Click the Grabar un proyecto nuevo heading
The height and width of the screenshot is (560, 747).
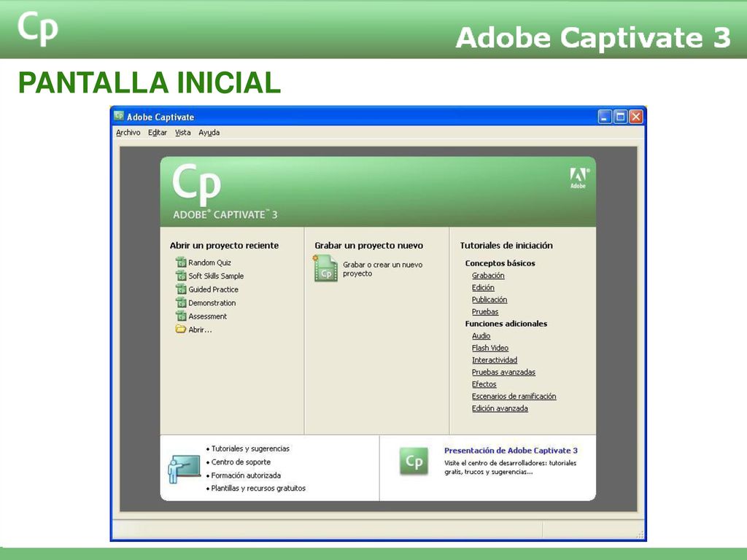[368, 246]
